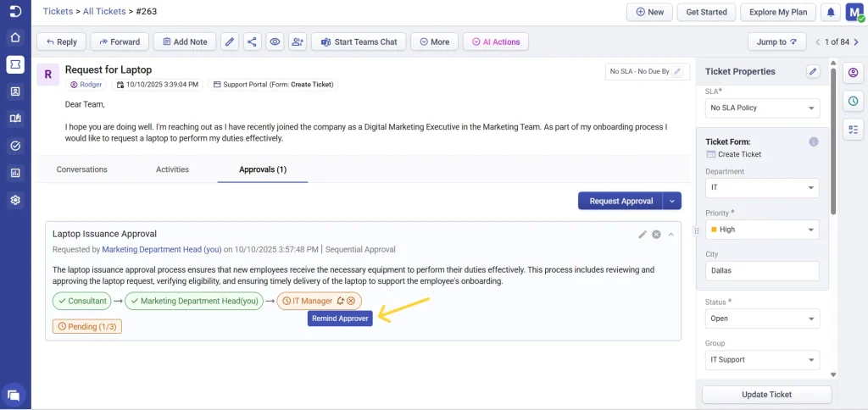Open the Priority dropdown showing High
The height and width of the screenshot is (410, 868).
click(762, 230)
